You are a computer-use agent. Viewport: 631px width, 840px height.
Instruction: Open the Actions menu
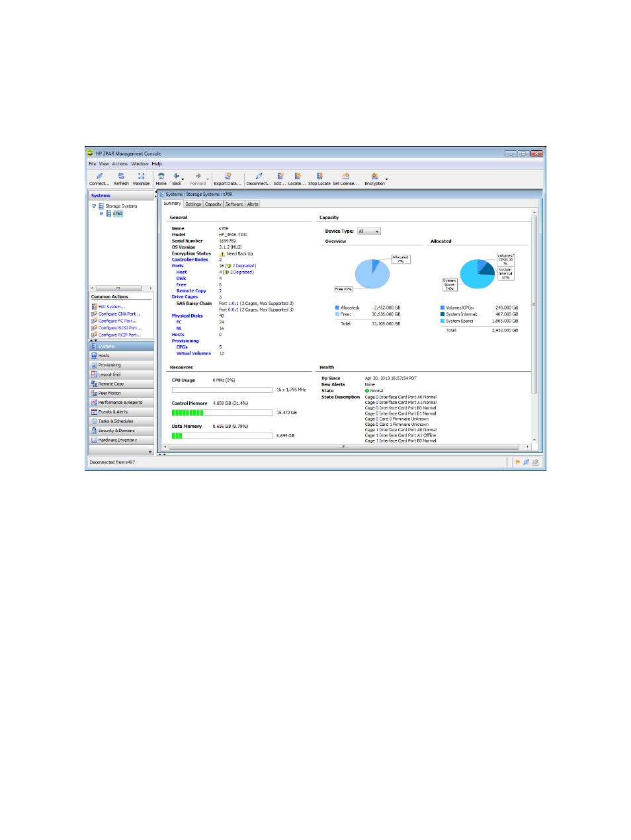click(120, 164)
